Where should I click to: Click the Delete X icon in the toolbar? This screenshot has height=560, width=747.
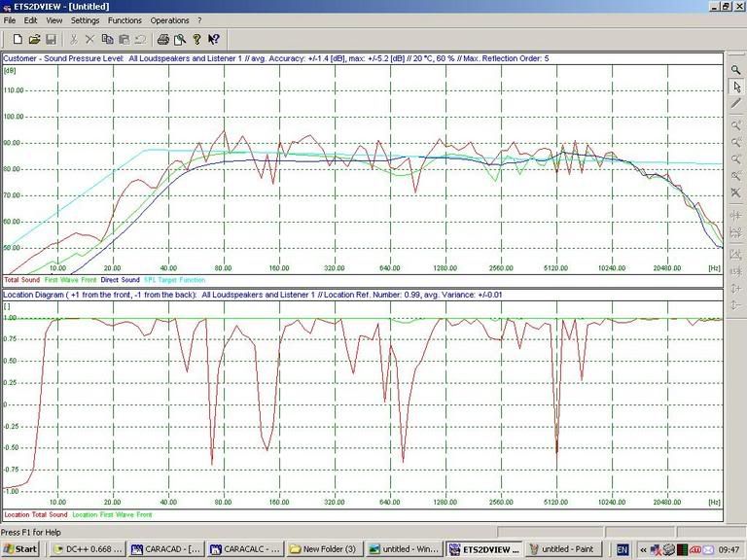(x=90, y=40)
